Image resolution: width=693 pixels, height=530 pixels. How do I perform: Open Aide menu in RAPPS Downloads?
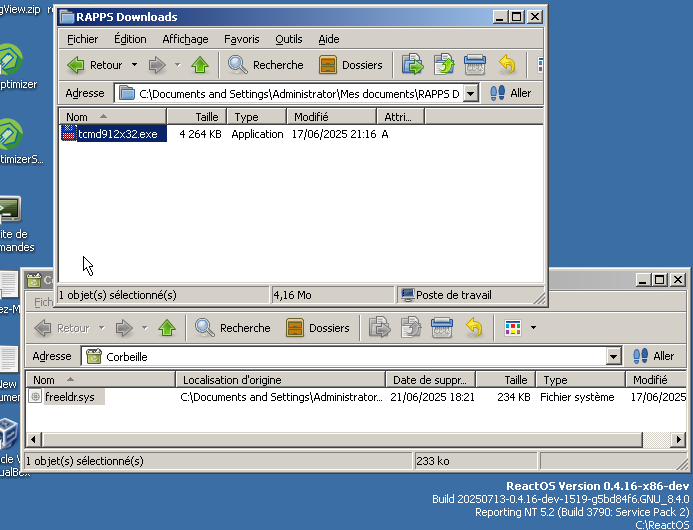(x=329, y=39)
